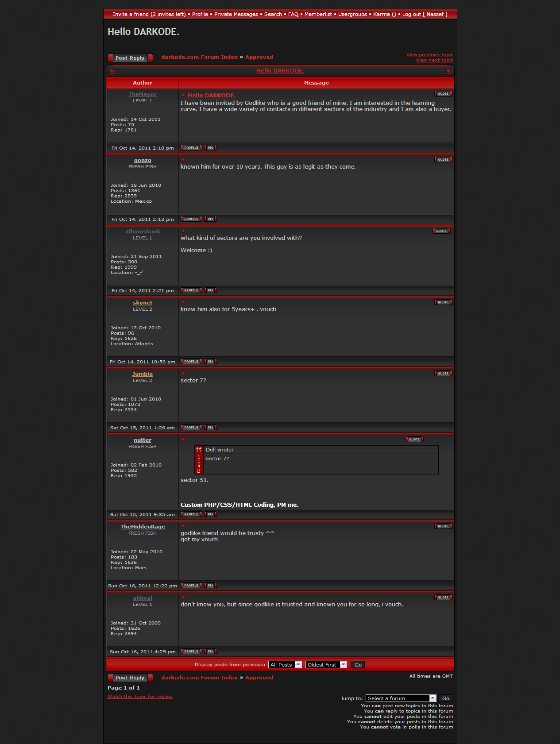
Task: Open TheMayor's author username link
Action: pyautogui.click(x=143, y=94)
